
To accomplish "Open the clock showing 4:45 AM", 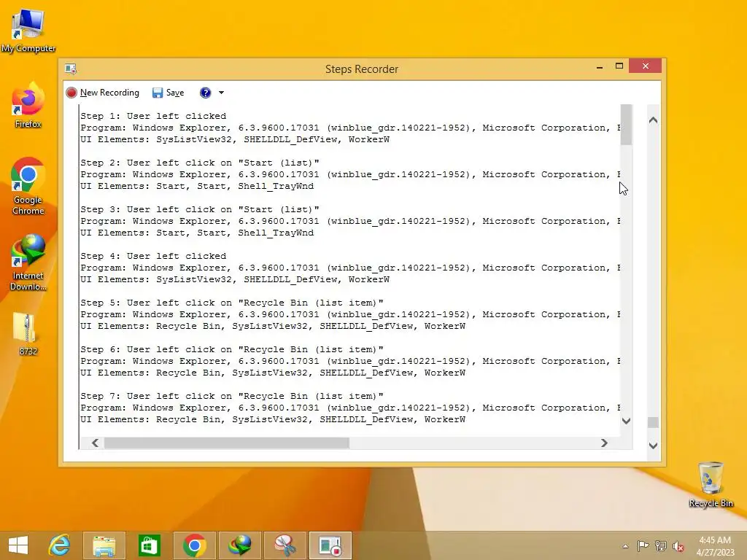I will click(715, 546).
